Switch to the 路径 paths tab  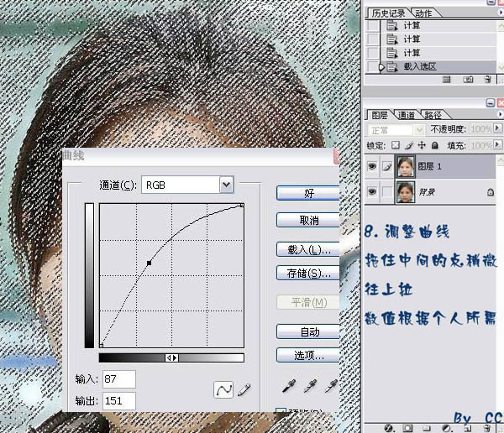coord(433,115)
